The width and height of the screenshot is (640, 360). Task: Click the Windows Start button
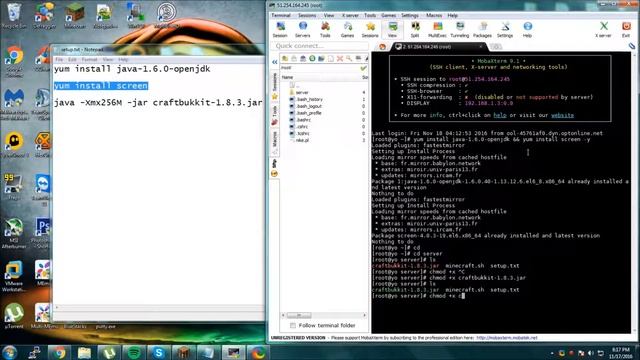[x=9, y=353]
